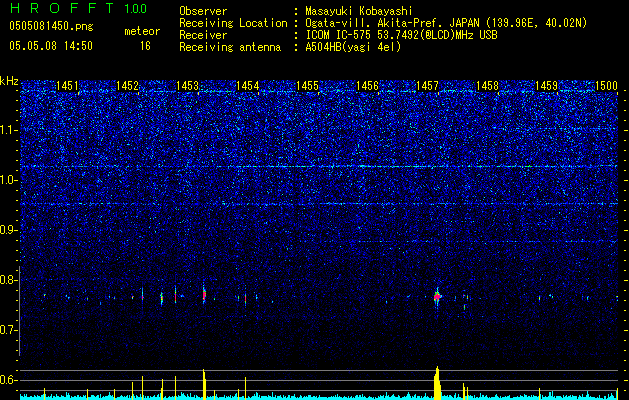Click the 'Receiver' field label
Image resolution: width=629 pixels, height=400 pixels.
(203, 35)
